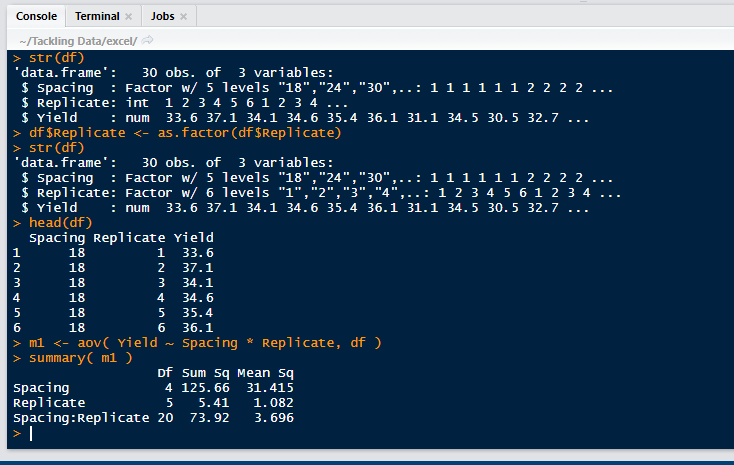Click the first str(df) command line

49,58
